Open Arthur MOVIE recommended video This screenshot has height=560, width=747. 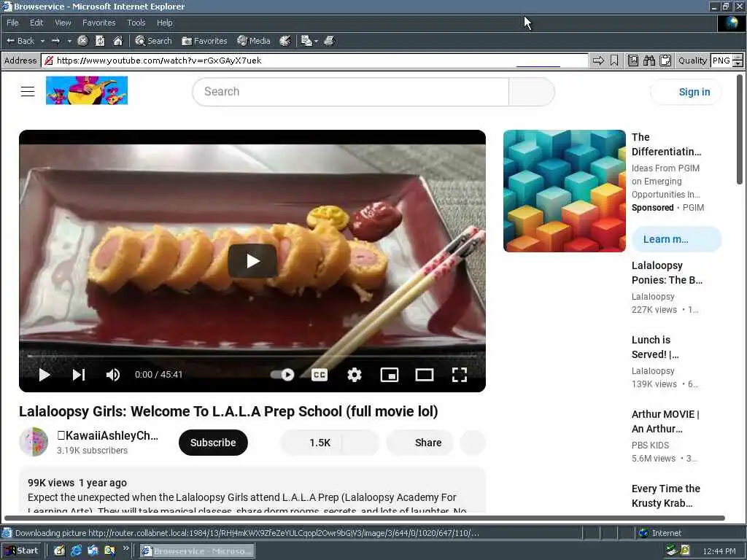coord(665,421)
